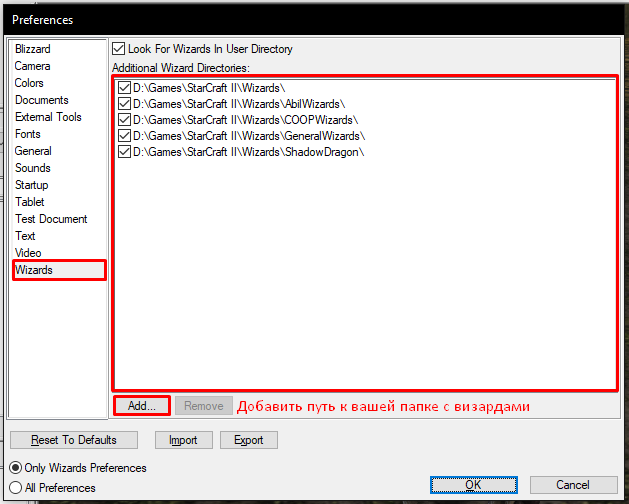The height and width of the screenshot is (504, 629).
Task: Select the Wizards\COOPWizards\ path text
Action: (x=246, y=120)
